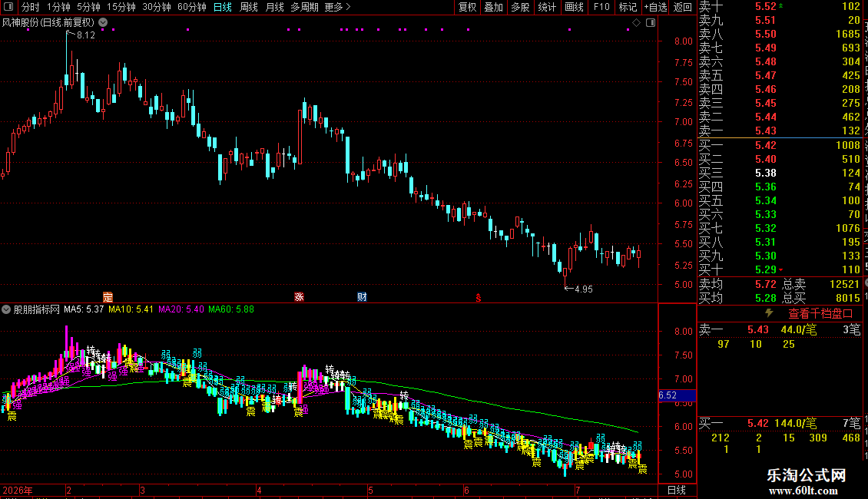Switch to 分时 chart view

pos(31,7)
